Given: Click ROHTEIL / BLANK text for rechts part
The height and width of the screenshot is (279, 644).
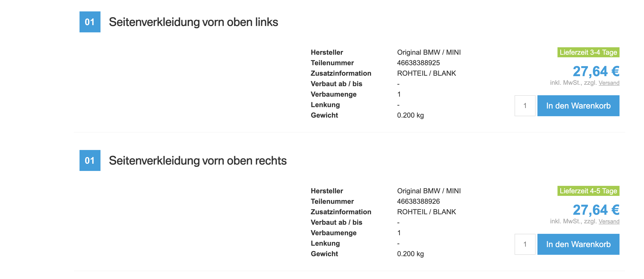Looking at the screenshot, I should coord(426,212).
